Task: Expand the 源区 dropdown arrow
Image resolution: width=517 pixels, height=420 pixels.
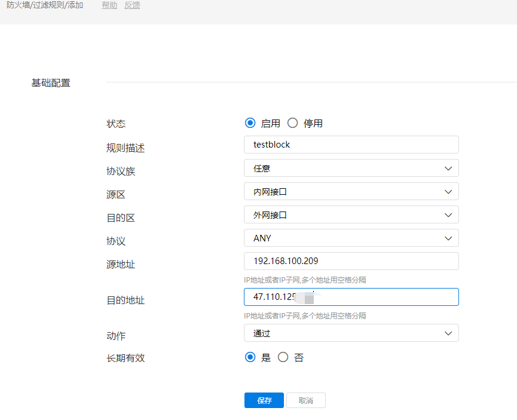Action: pyautogui.click(x=448, y=192)
